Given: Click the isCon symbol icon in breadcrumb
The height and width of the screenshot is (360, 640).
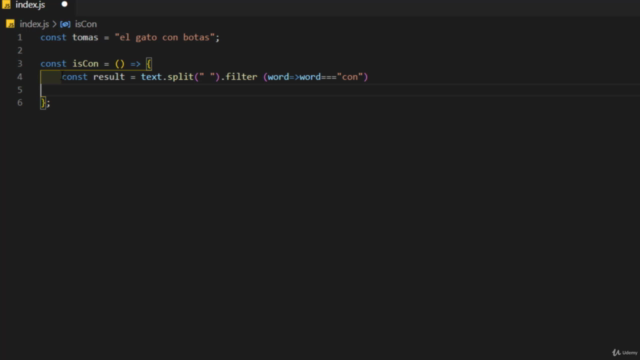Looking at the screenshot, I should (65, 24).
